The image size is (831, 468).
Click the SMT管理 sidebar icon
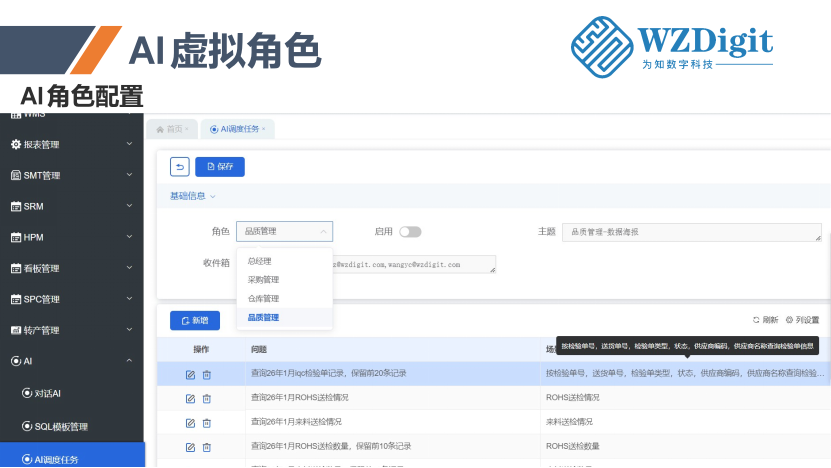(x=16, y=175)
